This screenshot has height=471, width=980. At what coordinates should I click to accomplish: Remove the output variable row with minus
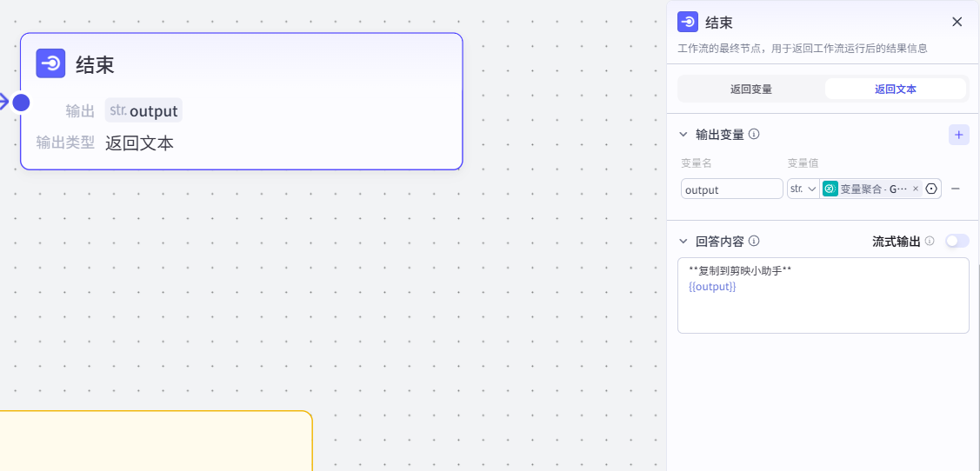click(x=956, y=189)
